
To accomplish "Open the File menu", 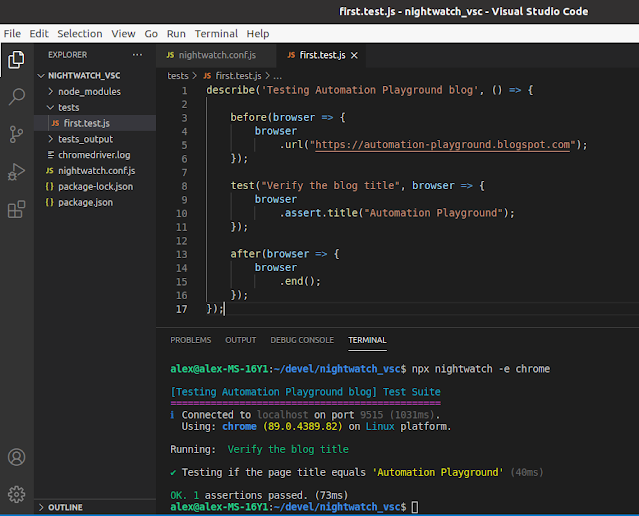I will [x=12, y=34].
